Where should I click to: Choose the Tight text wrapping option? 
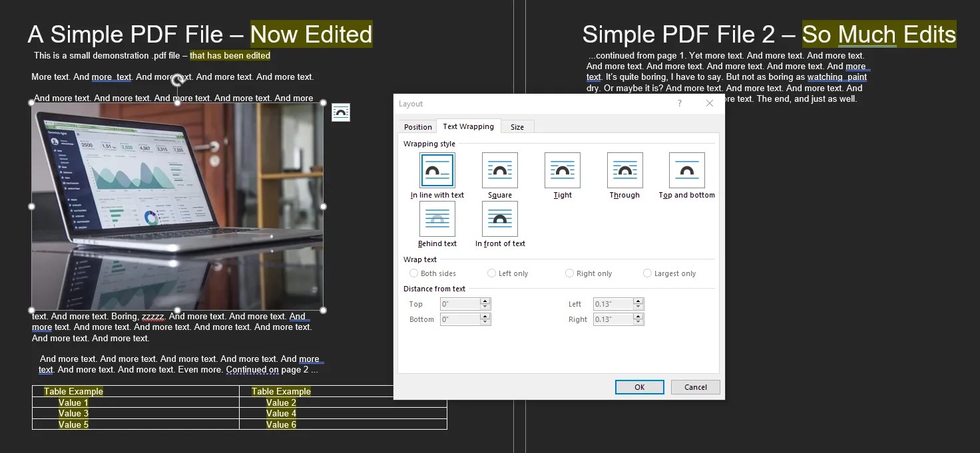pos(562,170)
